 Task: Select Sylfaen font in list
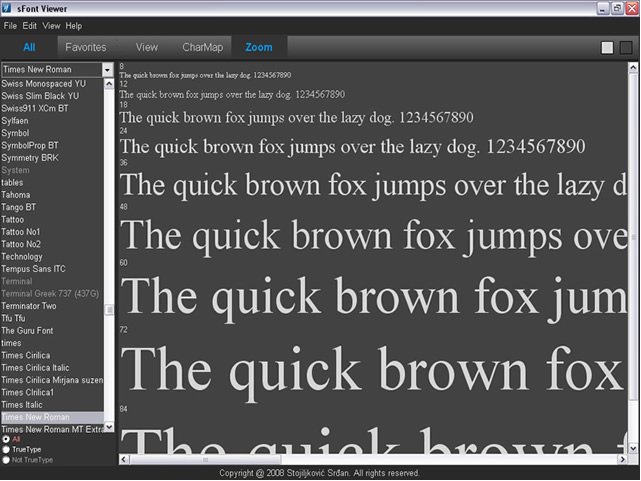[x=52, y=121]
